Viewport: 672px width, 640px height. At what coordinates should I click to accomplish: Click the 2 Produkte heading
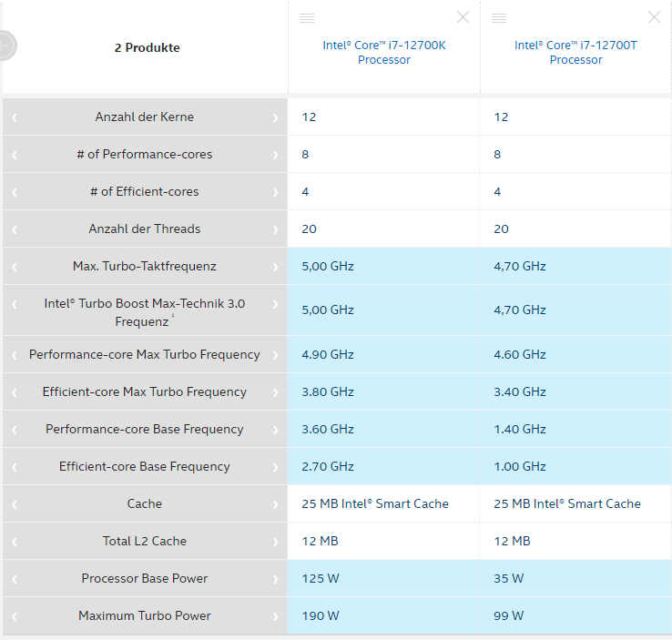[147, 47]
